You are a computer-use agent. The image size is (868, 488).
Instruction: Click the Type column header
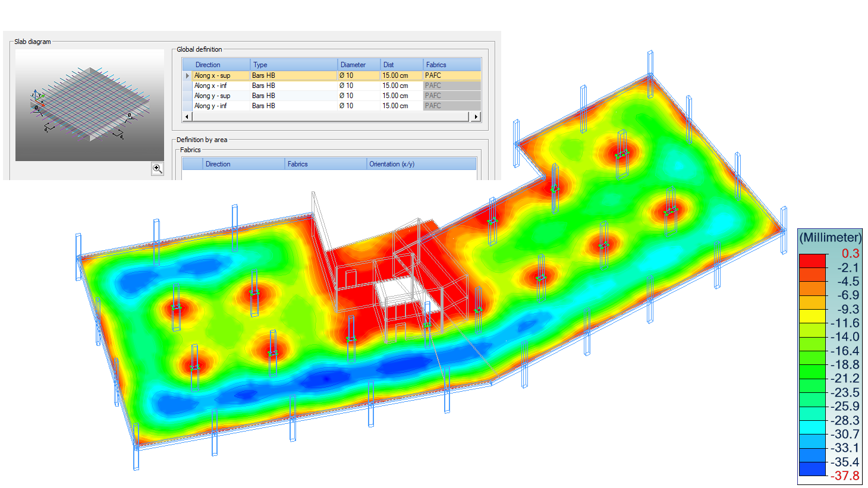click(x=294, y=65)
